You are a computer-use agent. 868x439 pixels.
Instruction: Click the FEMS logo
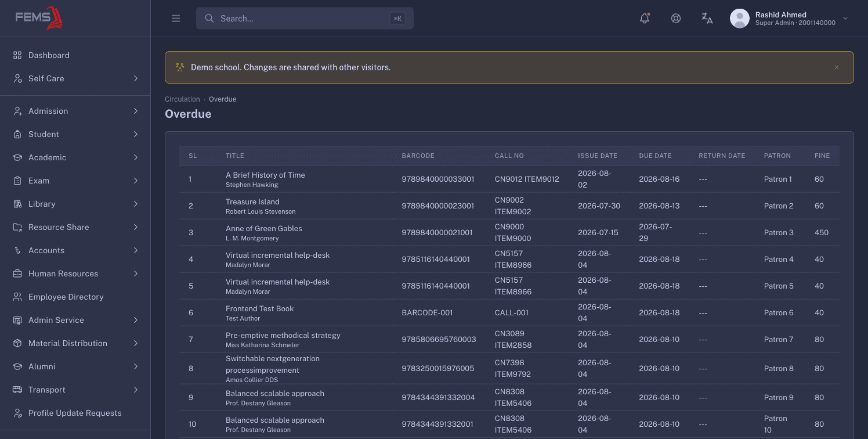[39, 18]
